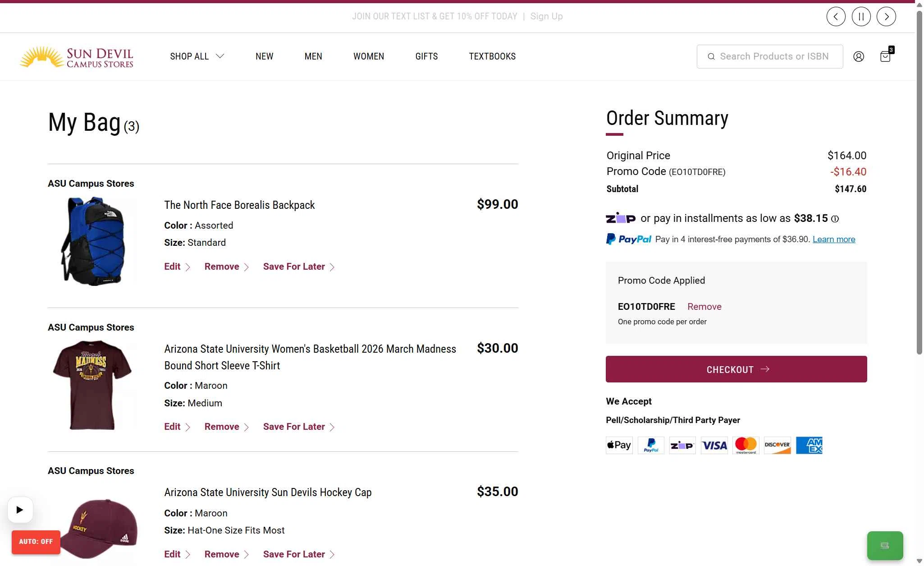Click the play button floating widget
924x566 pixels.
pos(20,510)
